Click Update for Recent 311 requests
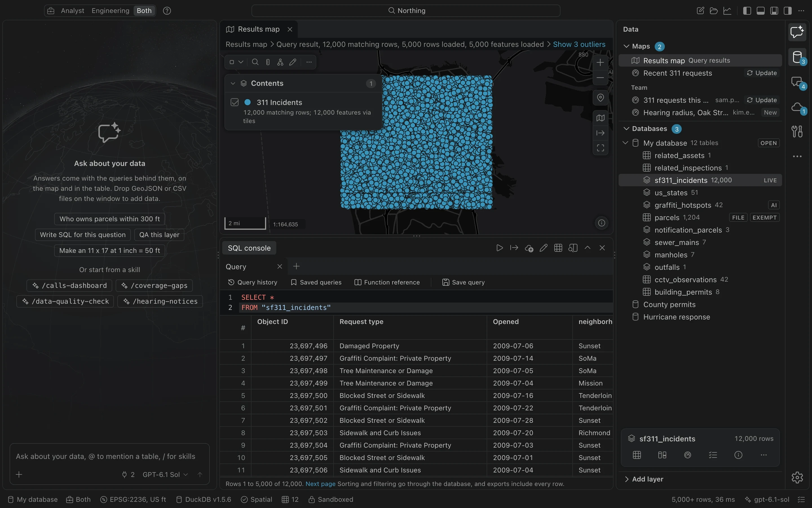Viewport: 812px width, 508px height. (x=762, y=73)
